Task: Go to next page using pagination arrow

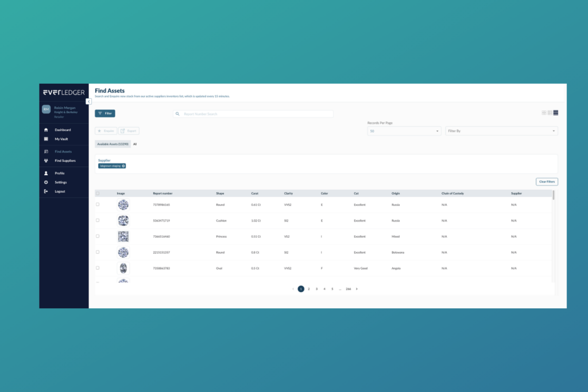Action: pyautogui.click(x=357, y=289)
